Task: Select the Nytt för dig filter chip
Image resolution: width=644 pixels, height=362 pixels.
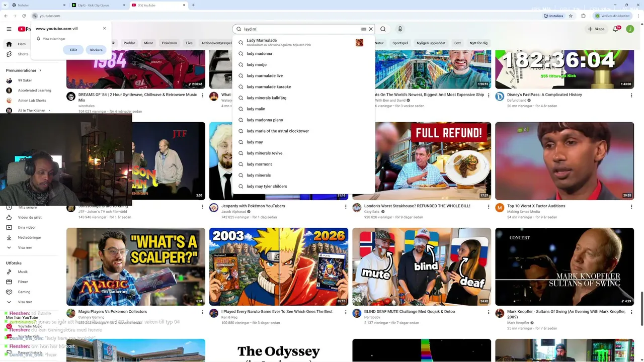Action: coord(478,43)
